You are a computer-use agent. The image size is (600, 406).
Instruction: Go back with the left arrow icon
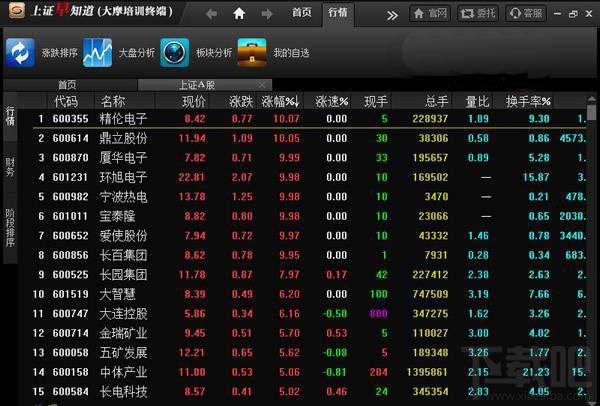tap(211, 14)
